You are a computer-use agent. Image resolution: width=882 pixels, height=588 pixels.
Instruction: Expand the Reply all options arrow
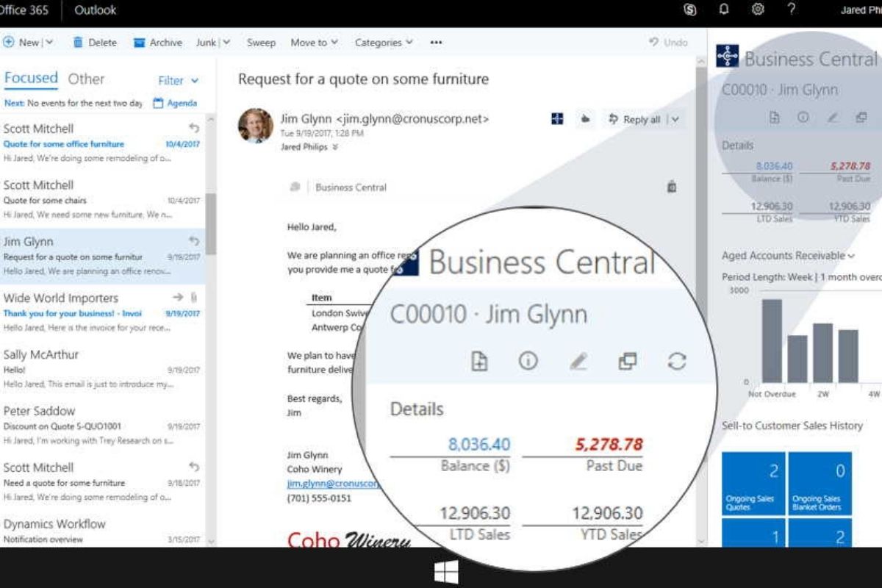pyautogui.click(x=675, y=119)
